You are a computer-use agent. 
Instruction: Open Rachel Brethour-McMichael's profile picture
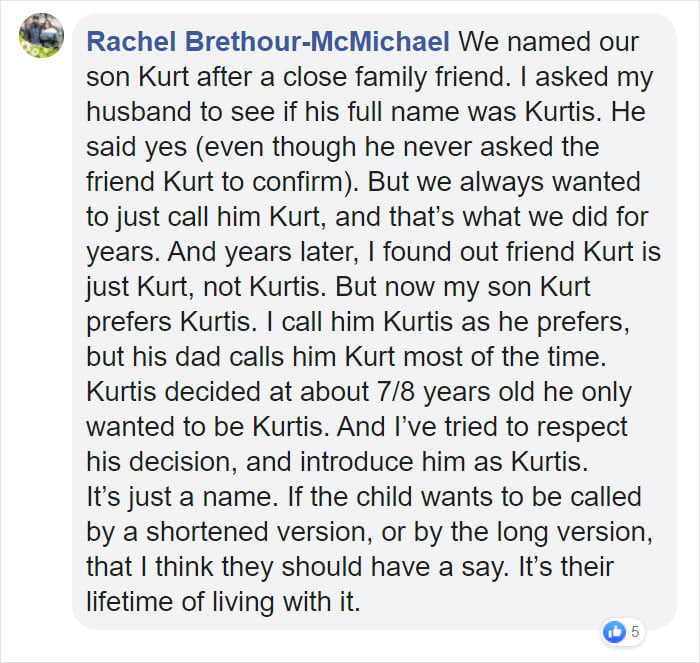click(42, 36)
